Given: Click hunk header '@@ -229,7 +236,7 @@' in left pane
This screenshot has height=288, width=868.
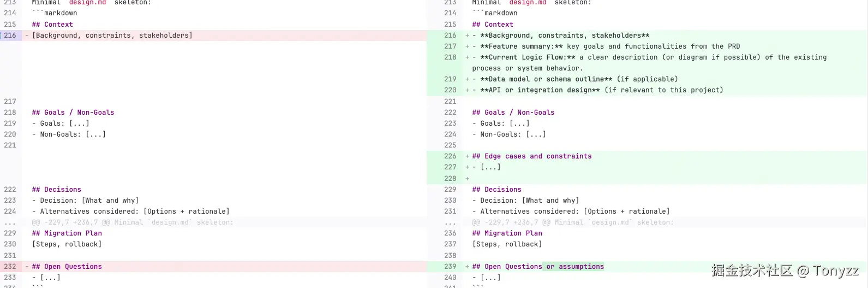Looking at the screenshot, I should click(x=132, y=222).
